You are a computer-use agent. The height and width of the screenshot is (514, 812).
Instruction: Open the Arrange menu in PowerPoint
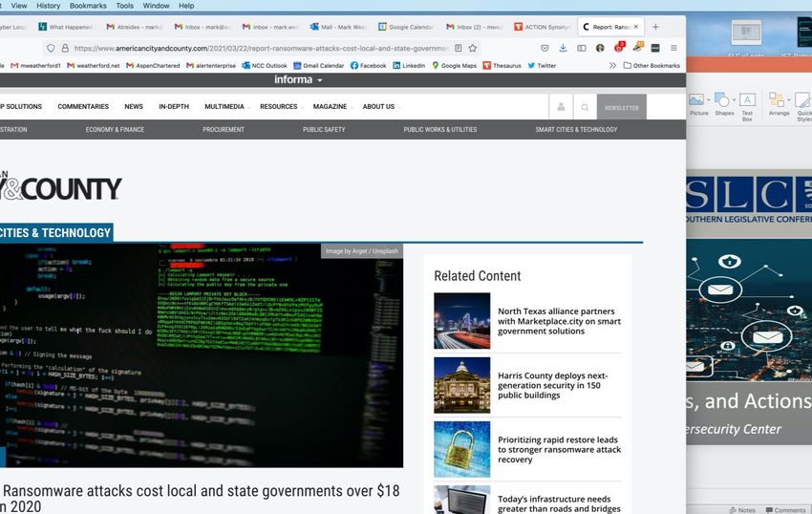pyautogui.click(x=779, y=104)
